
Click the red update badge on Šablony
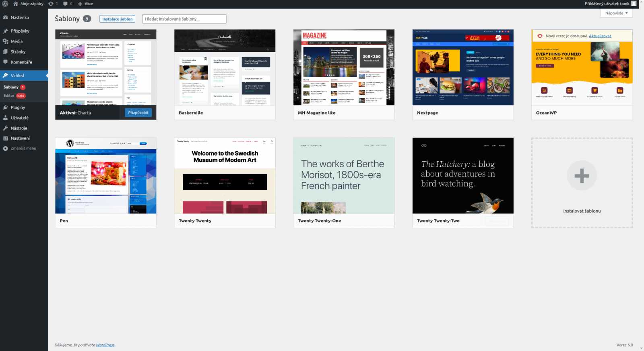pos(23,87)
